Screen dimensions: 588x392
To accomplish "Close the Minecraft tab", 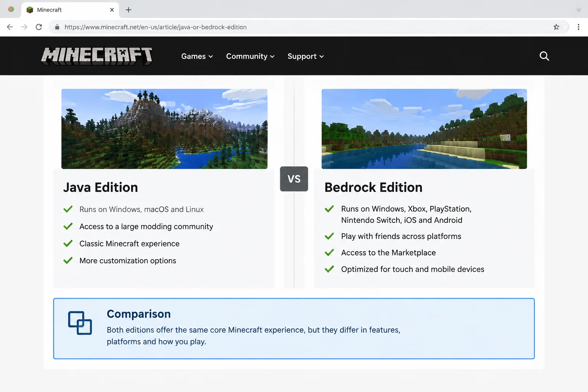I will click(x=112, y=10).
